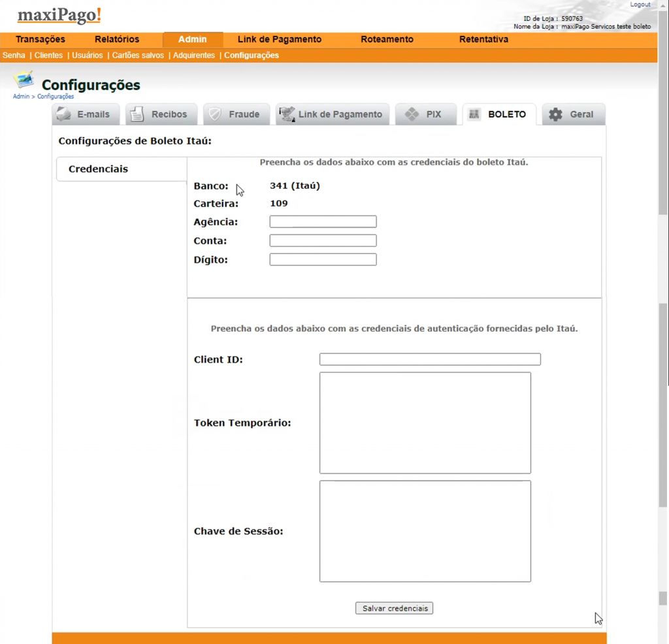Open the Link de Pagamento main menu
This screenshot has height=644, width=669.
(280, 39)
